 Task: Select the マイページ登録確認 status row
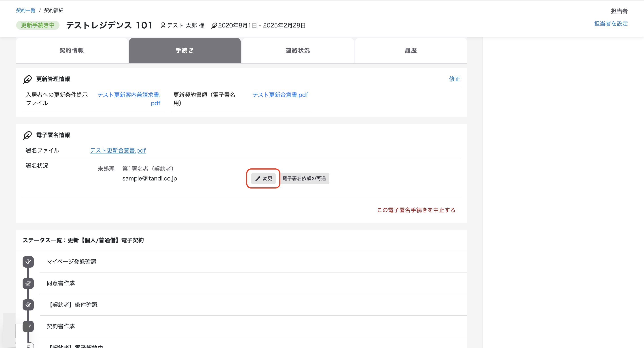click(x=254, y=262)
